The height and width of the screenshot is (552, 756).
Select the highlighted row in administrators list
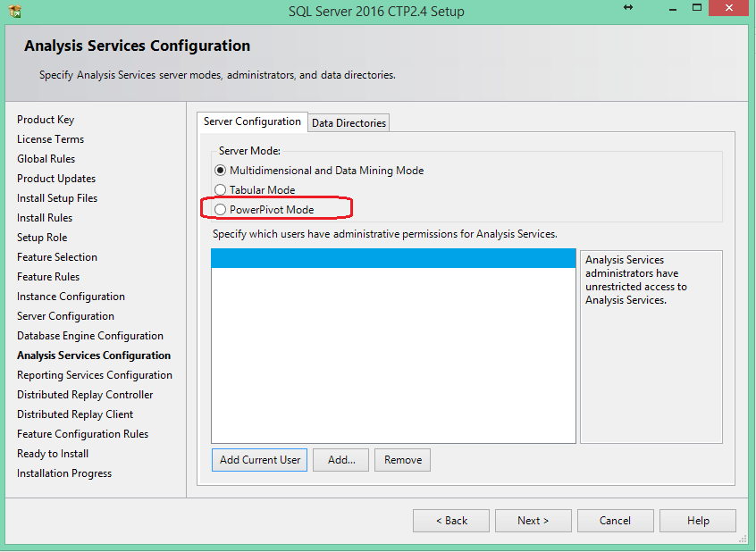393,258
